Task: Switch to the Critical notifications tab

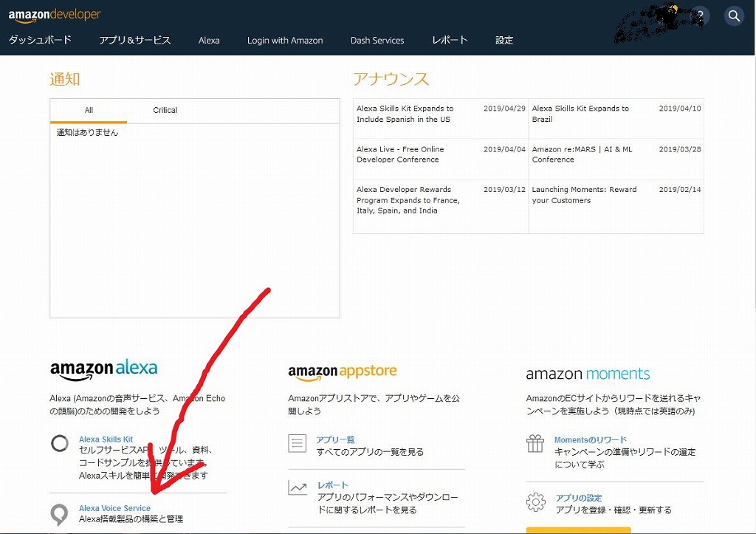Action: pos(165,111)
